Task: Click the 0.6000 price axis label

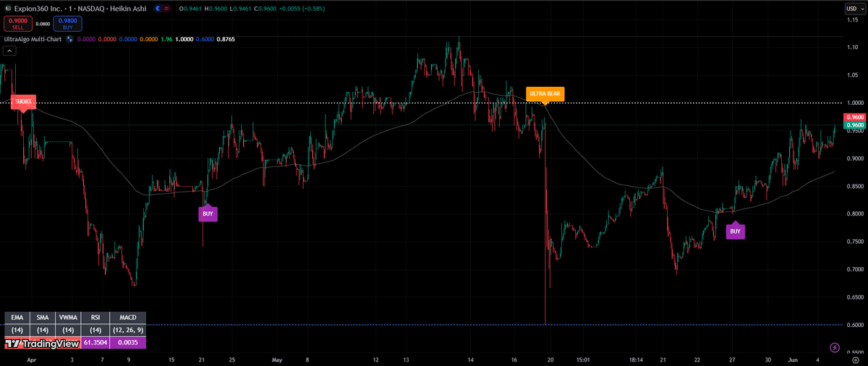Action: (x=854, y=325)
